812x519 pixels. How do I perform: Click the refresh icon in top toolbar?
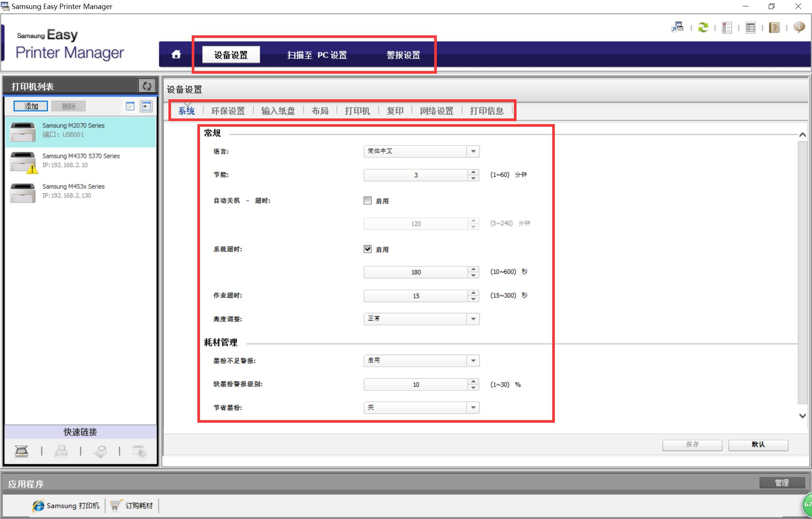click(x=703, y=27)
